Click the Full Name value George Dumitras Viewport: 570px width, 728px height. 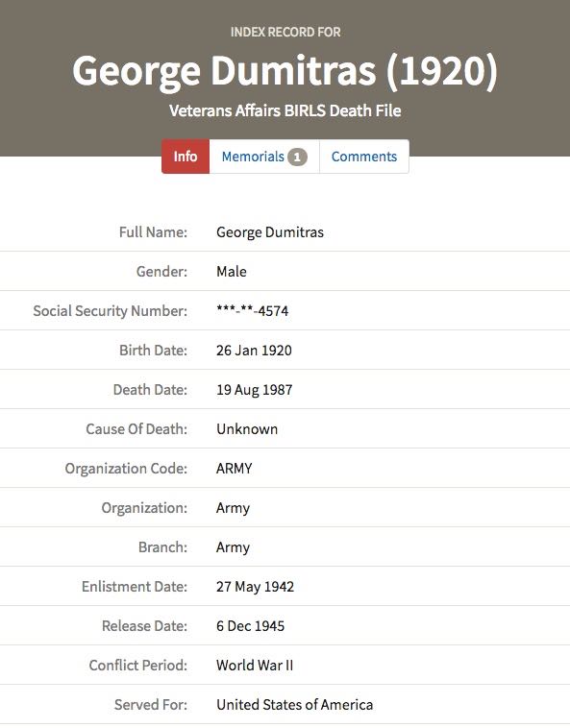[x=270, y=231]
